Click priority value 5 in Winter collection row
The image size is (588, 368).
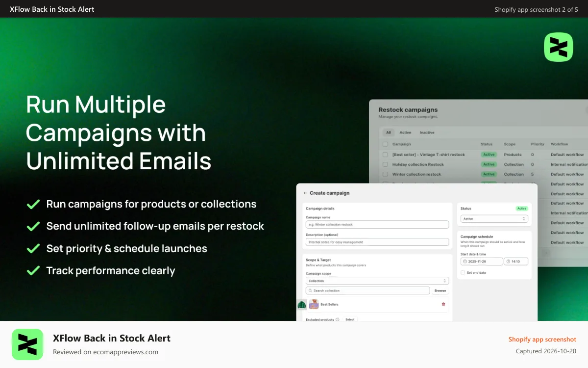pos(532,174)
